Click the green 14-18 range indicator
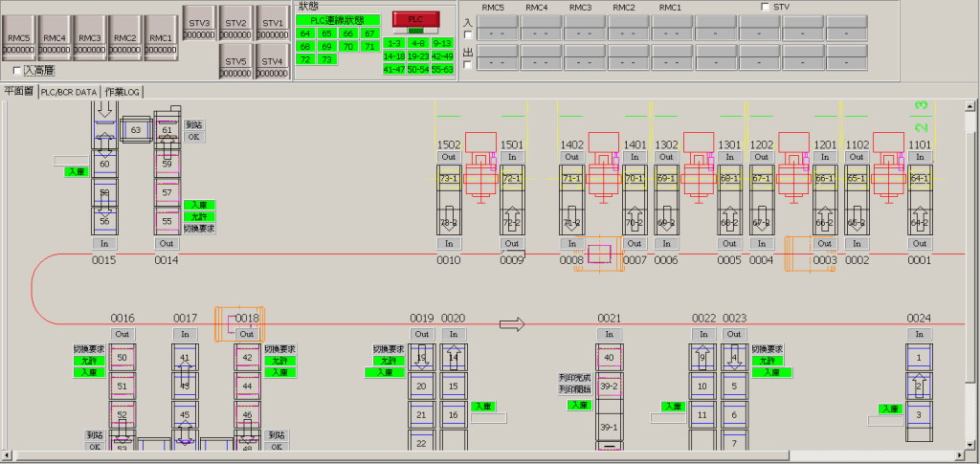This screenshot has width=980, height=464. point(393,56)
